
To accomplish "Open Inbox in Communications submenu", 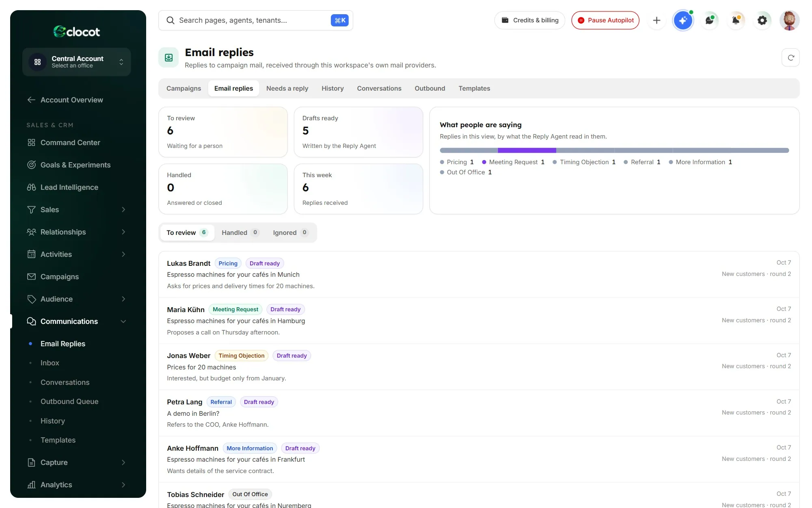I will pyautogui.click(x=50, y=363).
